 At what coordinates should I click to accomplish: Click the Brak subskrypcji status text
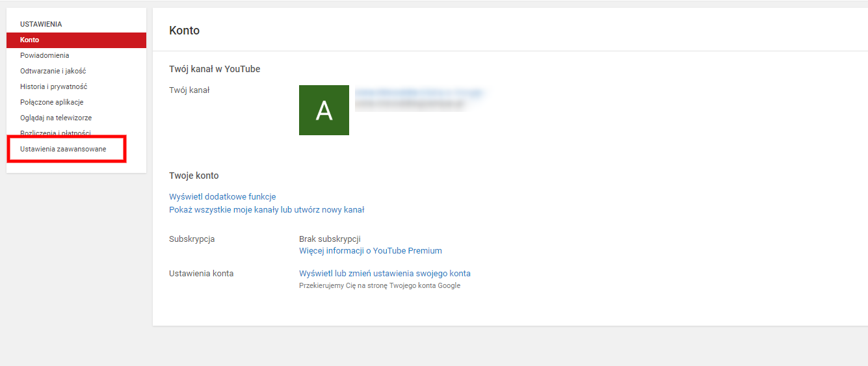330,239
